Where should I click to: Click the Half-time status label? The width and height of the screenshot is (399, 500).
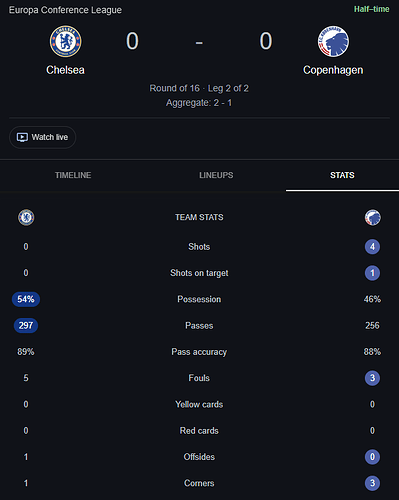(372, 9)
